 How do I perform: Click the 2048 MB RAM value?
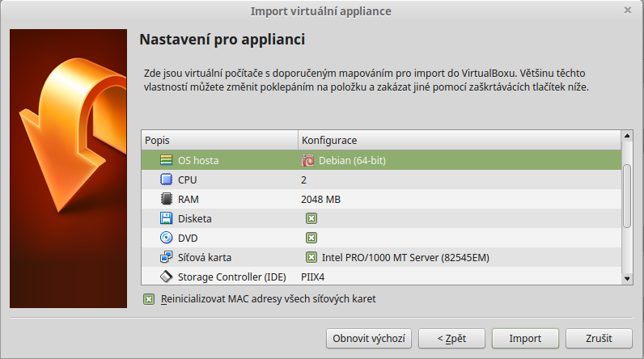(x=320, y=200)
